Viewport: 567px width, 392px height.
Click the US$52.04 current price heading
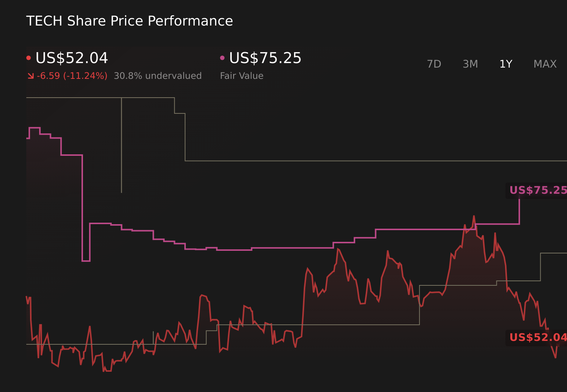pos(71,58)
